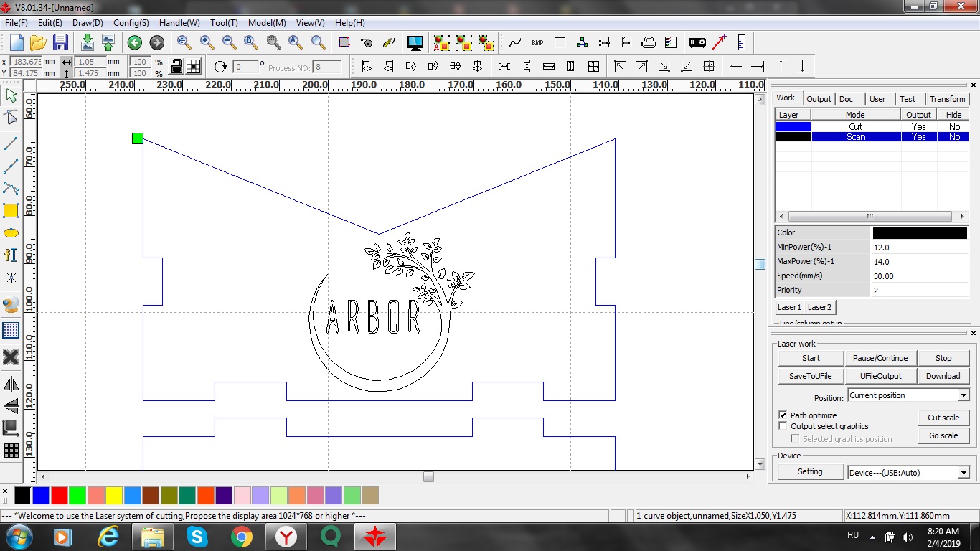This screenshot has width=980, height=551.
Task: Click the BMP bitmap handle icon
Action: (x=537, y=43)
